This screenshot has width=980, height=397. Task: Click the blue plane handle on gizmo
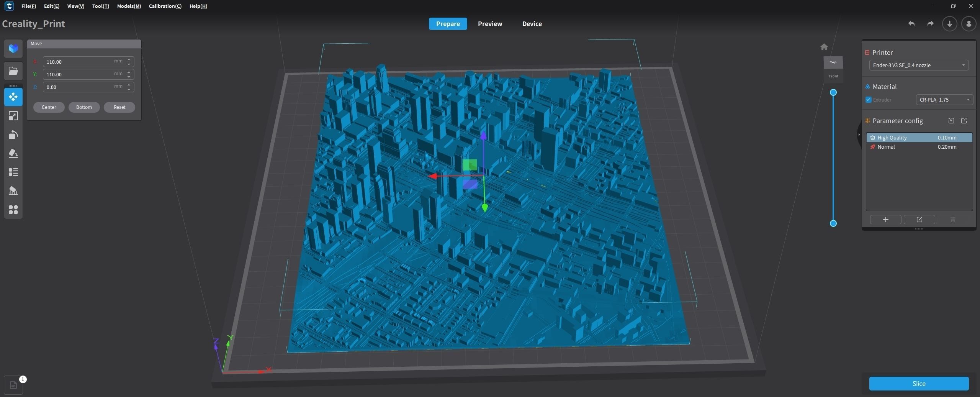tap(470, 184)
